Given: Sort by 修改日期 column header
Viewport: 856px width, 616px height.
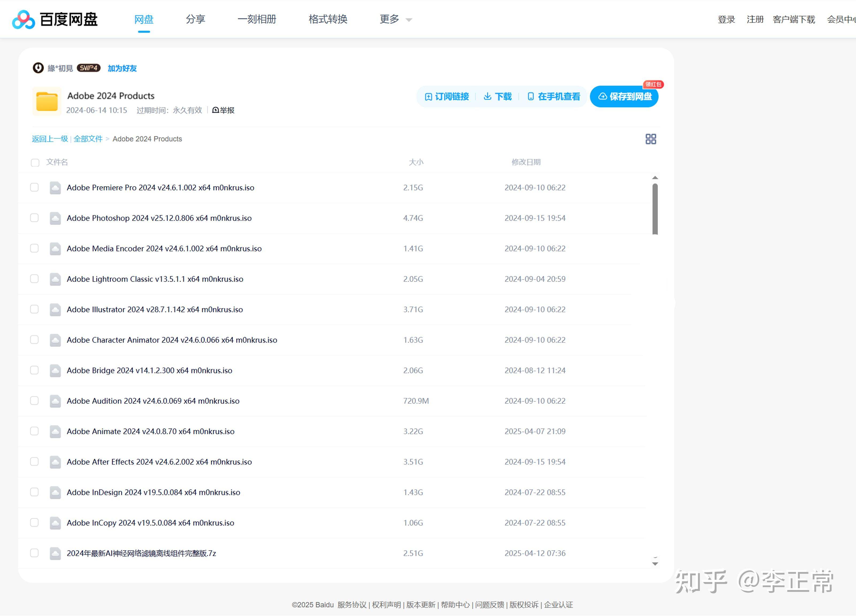Looking at the screenshot, I should click(526, 162).
